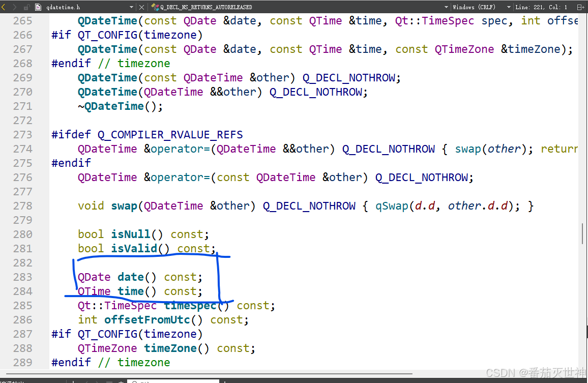Click the '// timezone' comment on line 268
The height and width of the screenshot is (383, 588).
click(x=134, y=64)
